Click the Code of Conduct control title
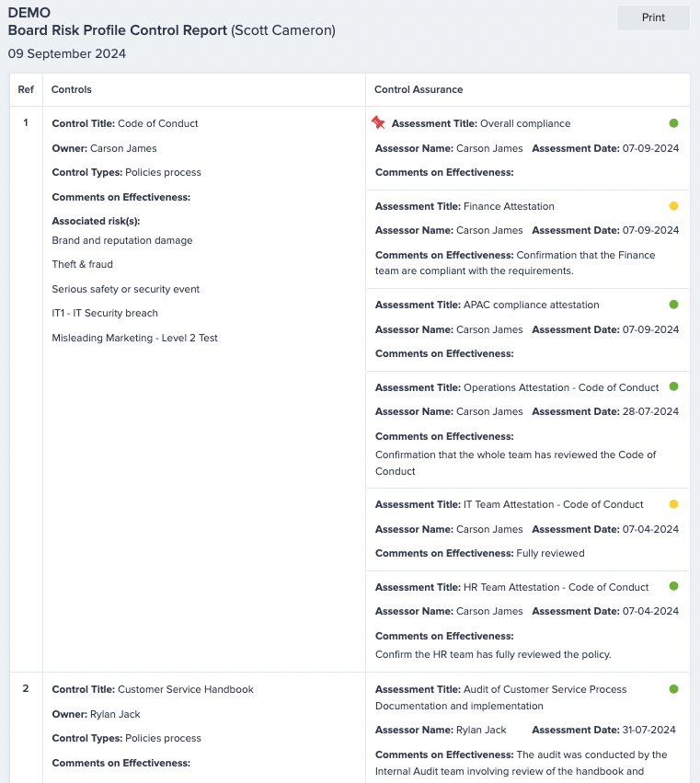Screen dimensions: 700x783 click(158, 123)
